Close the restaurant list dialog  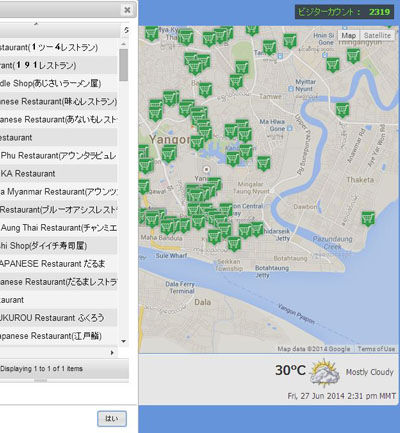127,10
